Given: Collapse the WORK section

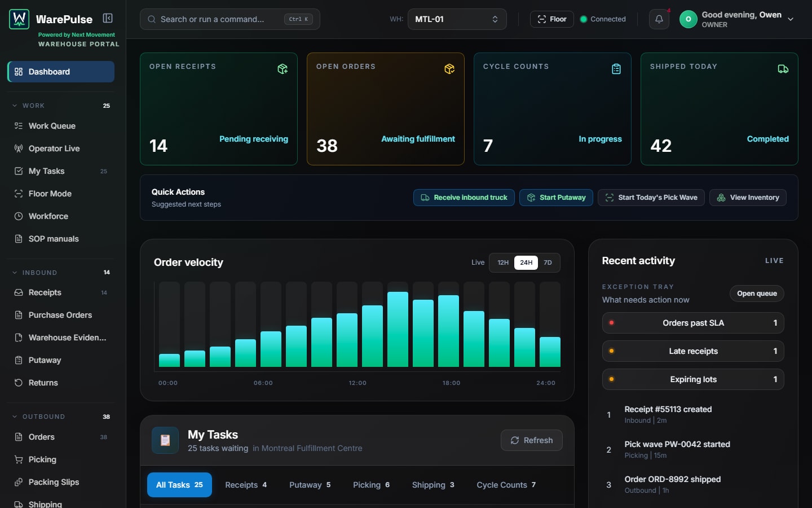Looking at the screenshot, I should tap(61, 106).
